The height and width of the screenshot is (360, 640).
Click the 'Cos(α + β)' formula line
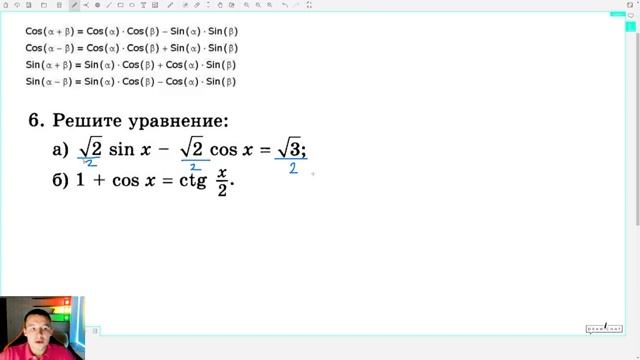click(131, 31)
